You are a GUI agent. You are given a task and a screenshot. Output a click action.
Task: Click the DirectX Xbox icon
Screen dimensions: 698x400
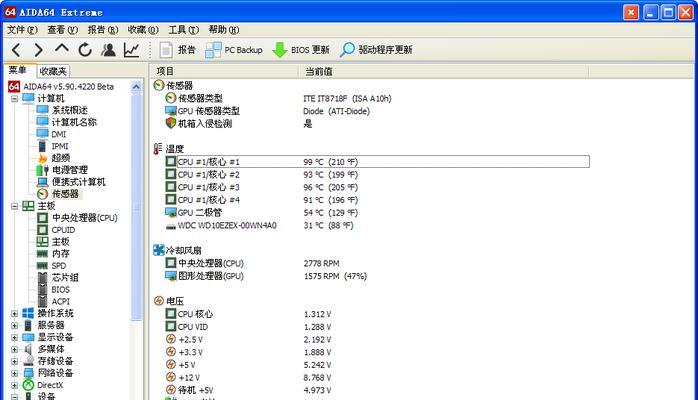(x=28, y=385)
